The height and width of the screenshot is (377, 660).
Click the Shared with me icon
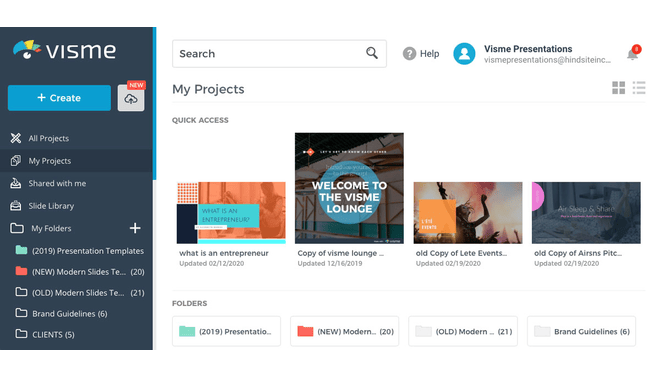pos(16,183)
